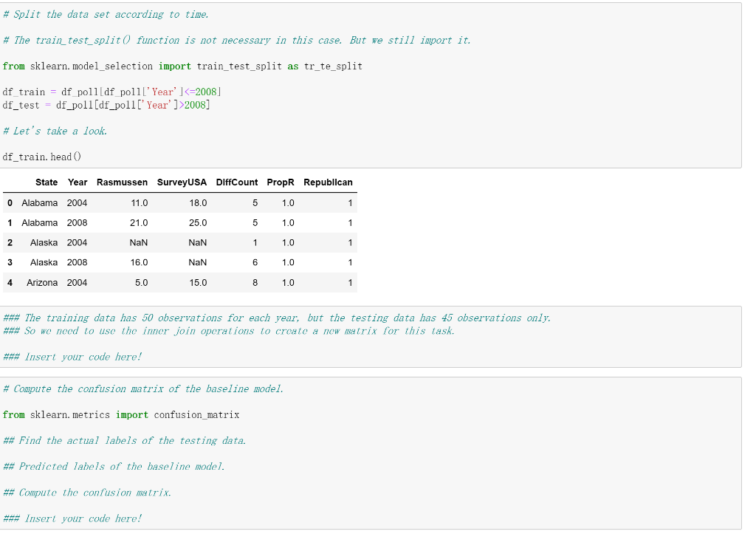Click the 'DiffCount' column header

tap(236, 182)
